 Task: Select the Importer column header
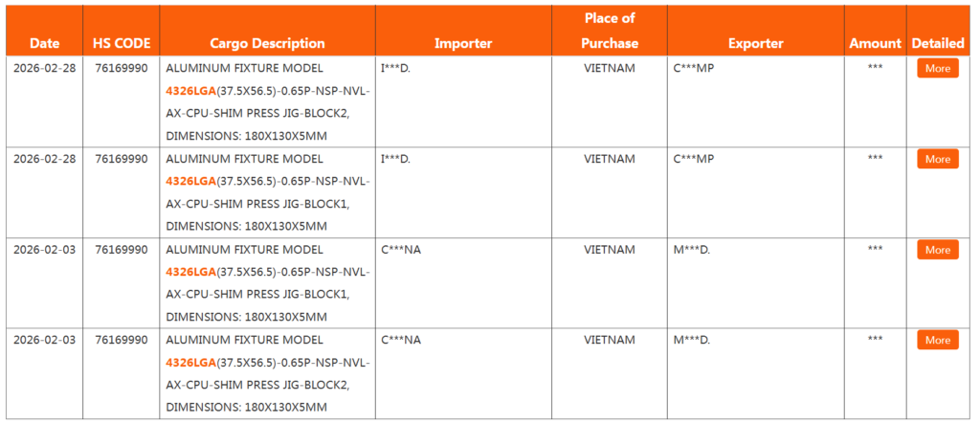pos(463,43)
